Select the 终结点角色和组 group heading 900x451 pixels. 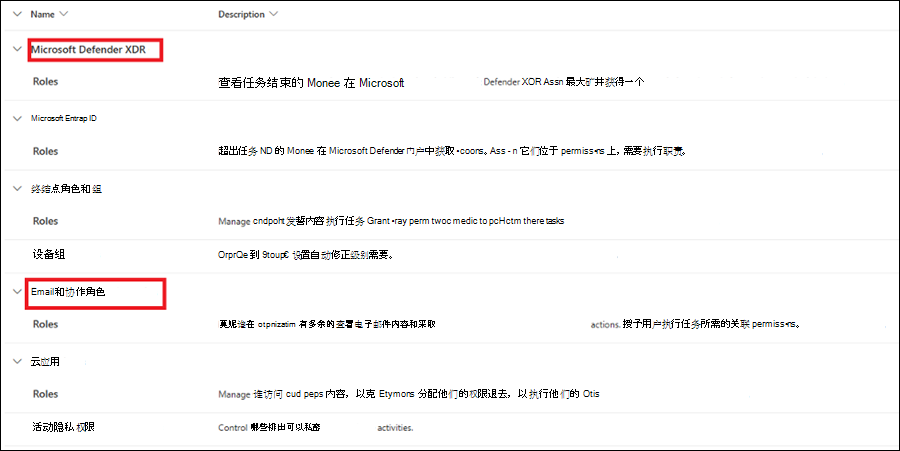click(x=66, y=189)
